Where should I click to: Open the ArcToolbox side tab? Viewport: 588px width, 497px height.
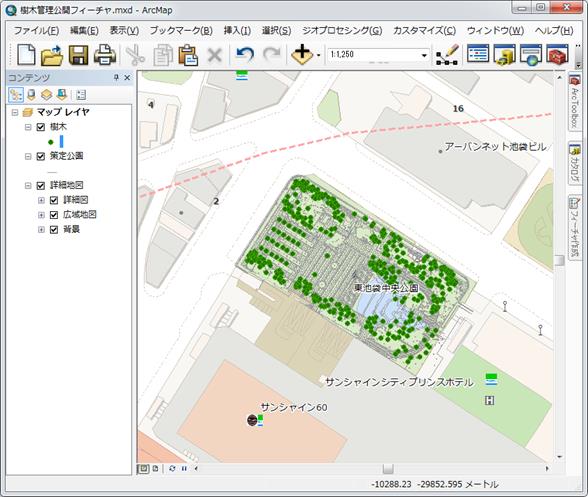pos(574,102)
